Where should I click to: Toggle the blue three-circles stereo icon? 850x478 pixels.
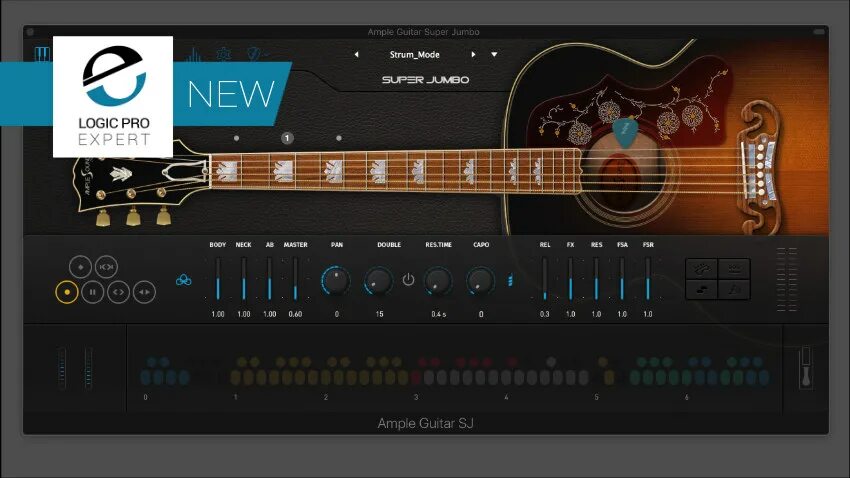184,280
